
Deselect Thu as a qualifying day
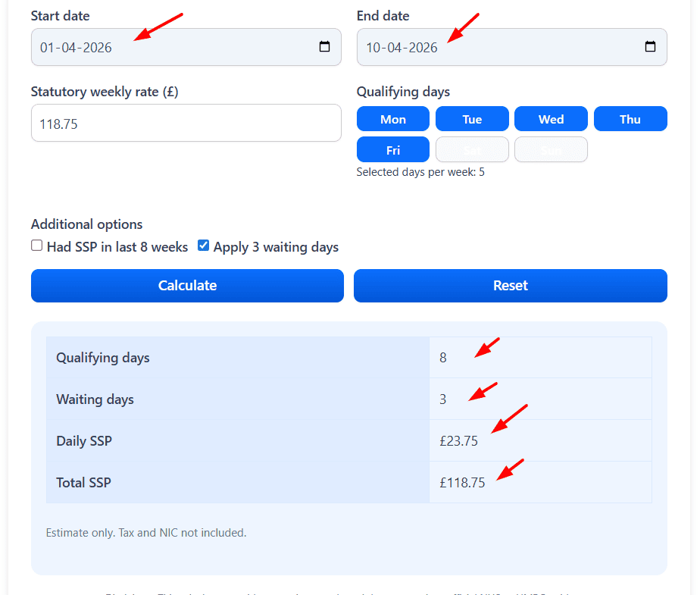click(630, 119)
